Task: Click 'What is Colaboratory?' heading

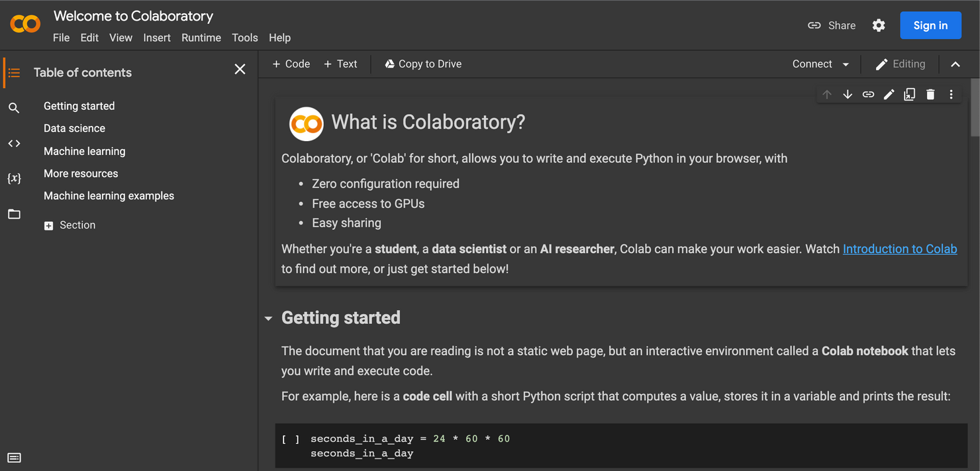Action: click(428, 122)
